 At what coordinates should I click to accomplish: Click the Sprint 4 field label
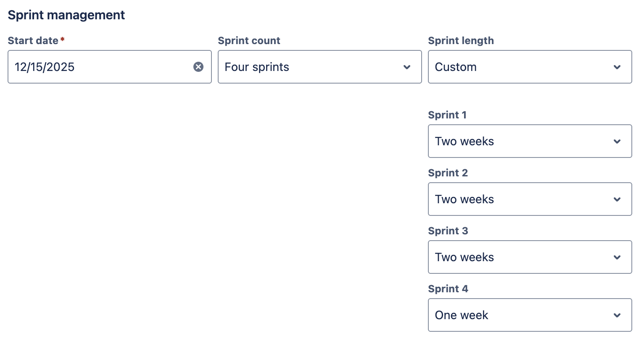click(x=448, y=289)
